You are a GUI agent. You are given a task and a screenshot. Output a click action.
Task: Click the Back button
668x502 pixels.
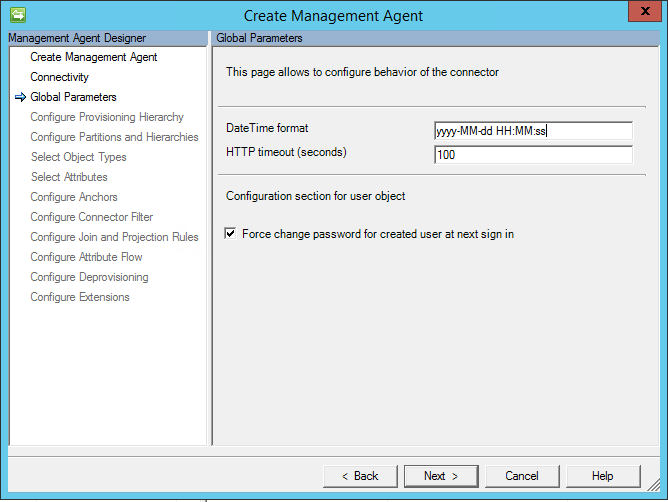pos(360,476)
